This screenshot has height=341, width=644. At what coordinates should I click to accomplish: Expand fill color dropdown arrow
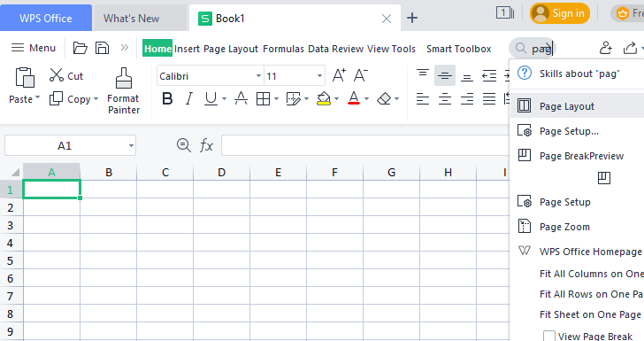point(336,98)
